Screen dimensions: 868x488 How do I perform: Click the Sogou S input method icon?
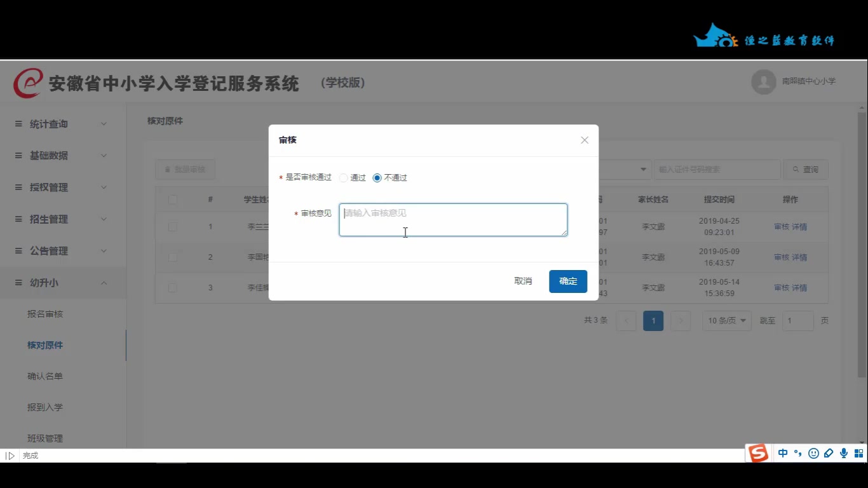coord(758,453)
